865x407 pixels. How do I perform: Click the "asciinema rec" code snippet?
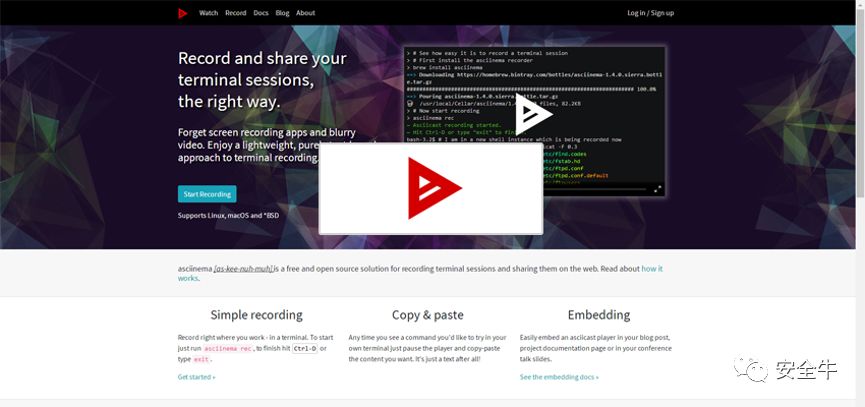coord(228,349)
